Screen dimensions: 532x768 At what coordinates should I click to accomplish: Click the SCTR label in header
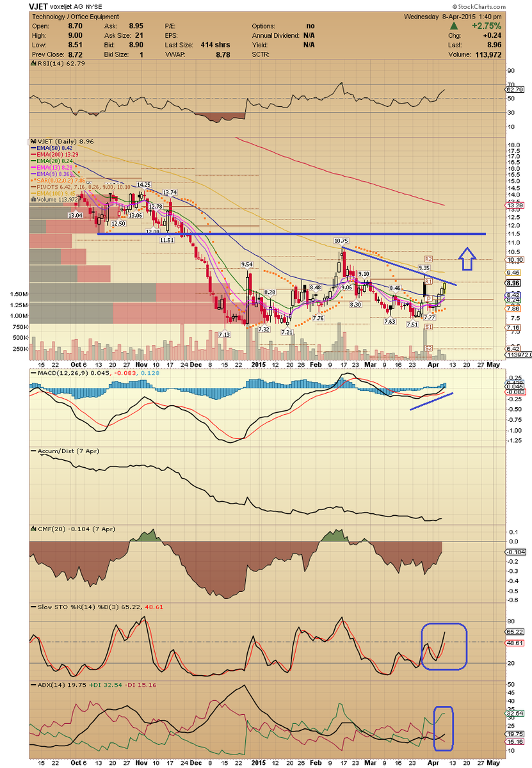pyautogui.click(x=261, y=55)
